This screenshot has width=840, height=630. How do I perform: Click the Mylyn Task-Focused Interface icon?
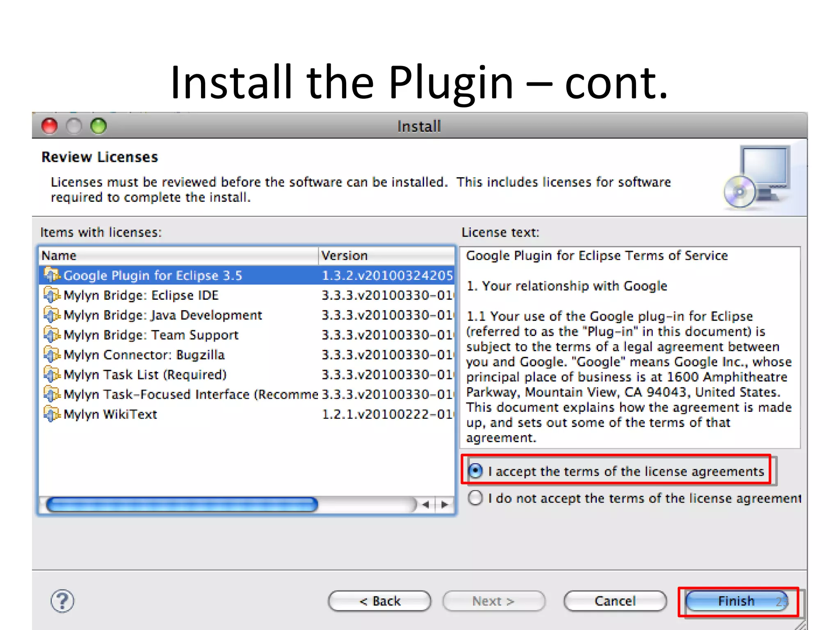coord(52,394)
